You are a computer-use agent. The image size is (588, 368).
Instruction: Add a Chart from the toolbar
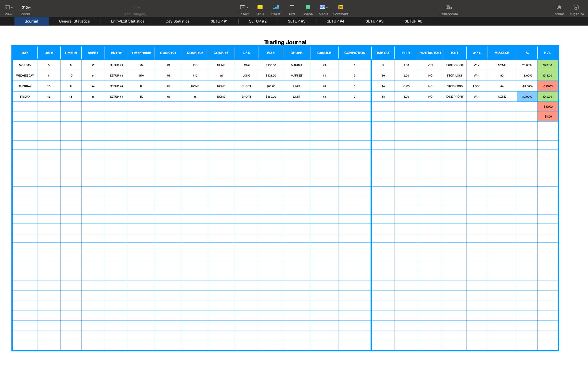pos(276,8)
